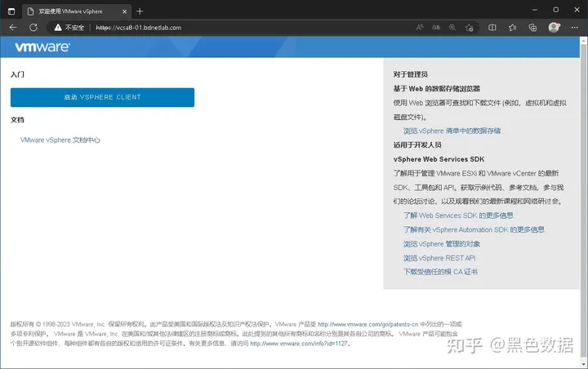Screen dimensions: 588x369
Task: Open 了解 Web Services SDK 的更多信息 link
Action: [458, 216]
